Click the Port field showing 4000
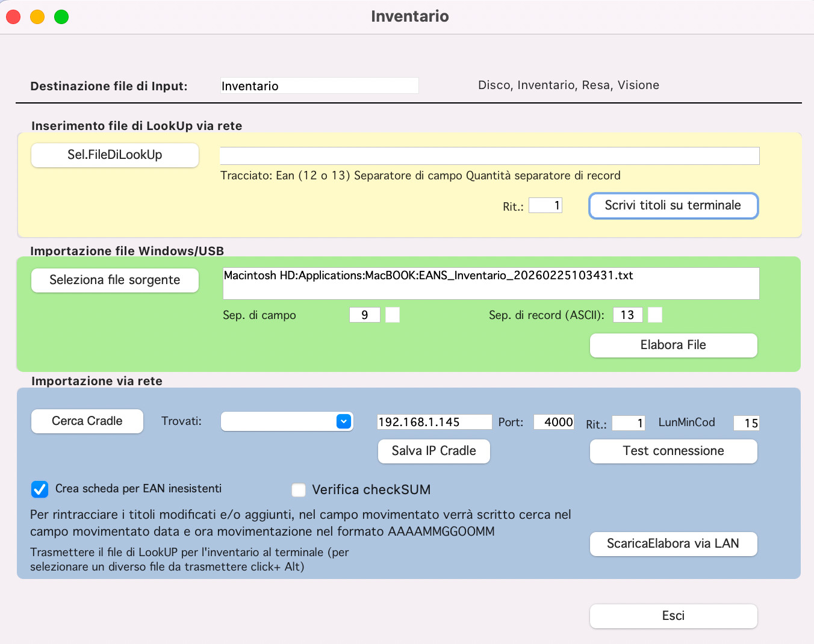This screenshot has width=814, height=644. pyautogui.click(x=553, y=422)
